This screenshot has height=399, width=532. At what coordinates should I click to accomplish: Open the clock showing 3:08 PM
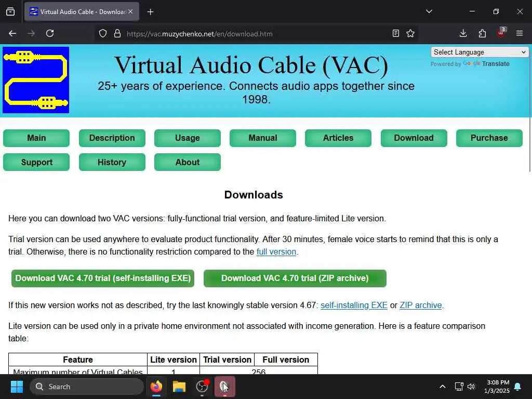[497, 387]
